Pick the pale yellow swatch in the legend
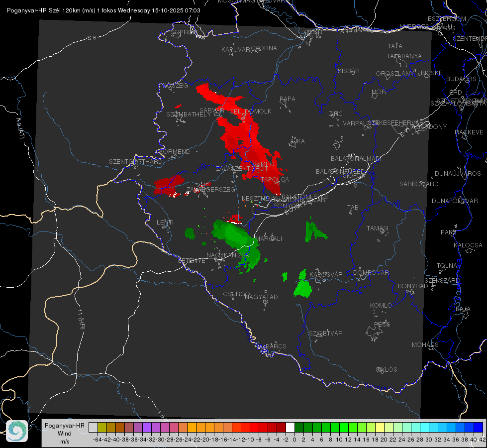Image resolution: width=487 pixels, height=448 pixels. pos(380,427)
